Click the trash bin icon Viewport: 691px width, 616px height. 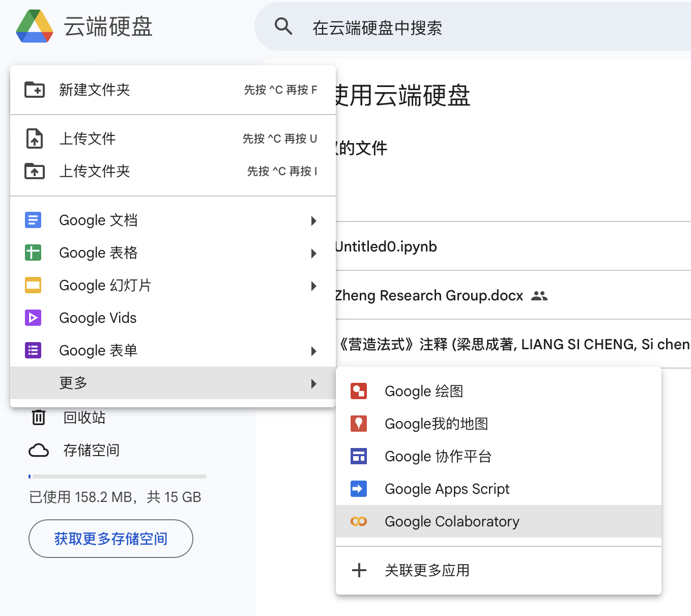click(39, 417)
